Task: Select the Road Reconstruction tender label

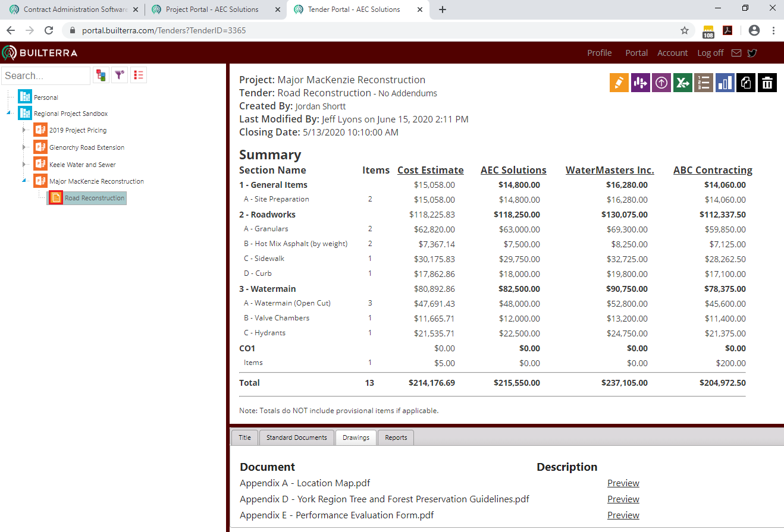Action: click(x=95, y=198)
